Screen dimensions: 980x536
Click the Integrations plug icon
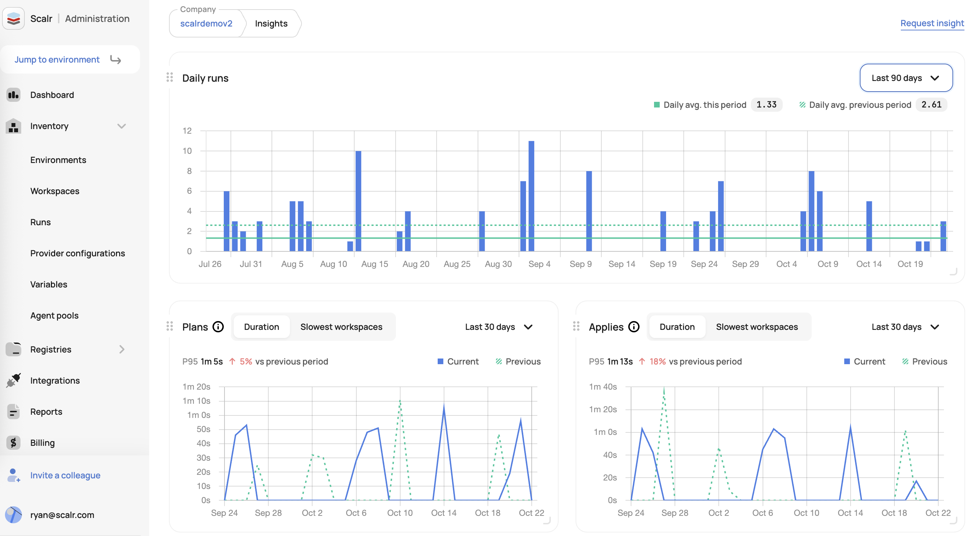point(13,380)
